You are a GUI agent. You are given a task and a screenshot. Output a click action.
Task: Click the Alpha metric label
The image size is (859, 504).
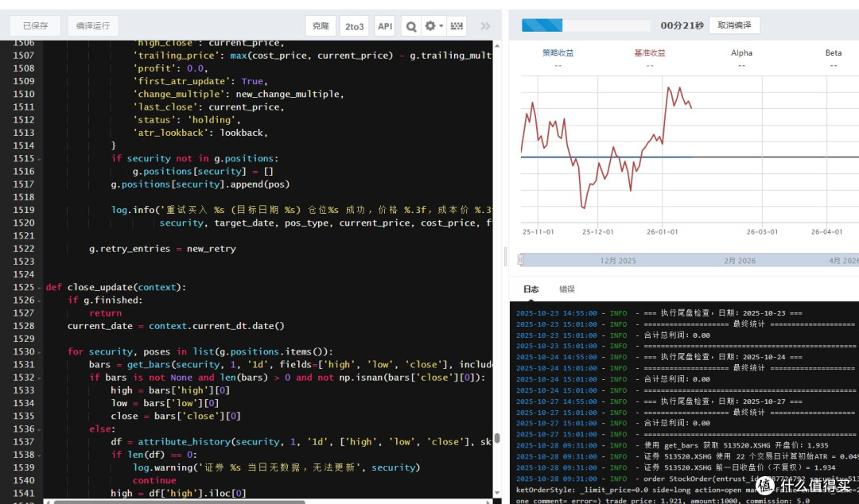pos(741,52)
